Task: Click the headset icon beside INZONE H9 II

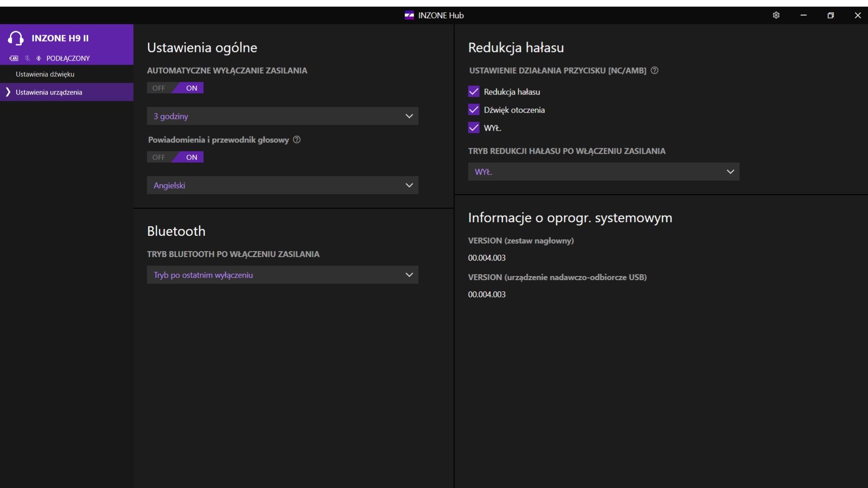Action: click(x=16, y=38)
